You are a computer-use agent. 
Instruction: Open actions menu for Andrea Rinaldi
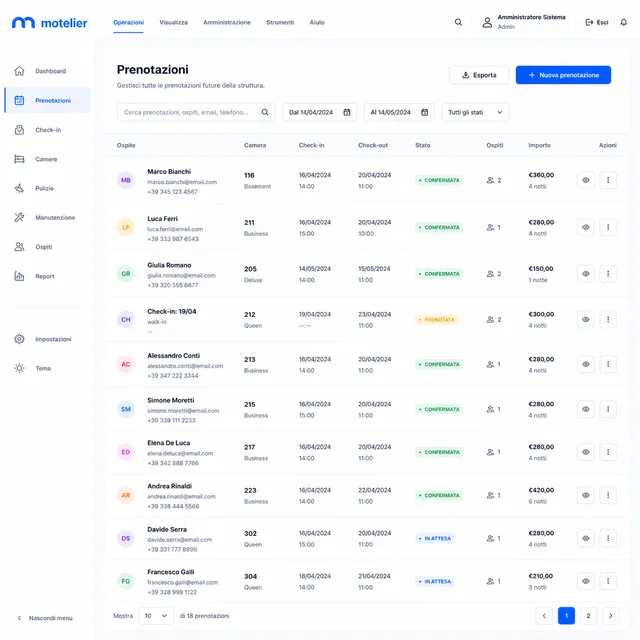[608, 495]
